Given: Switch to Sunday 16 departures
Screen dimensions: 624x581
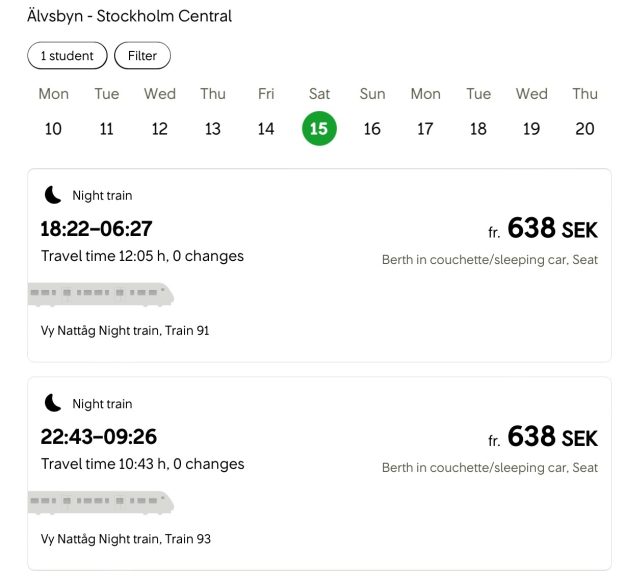Looking at the screenshot, I should coord(372,113).
